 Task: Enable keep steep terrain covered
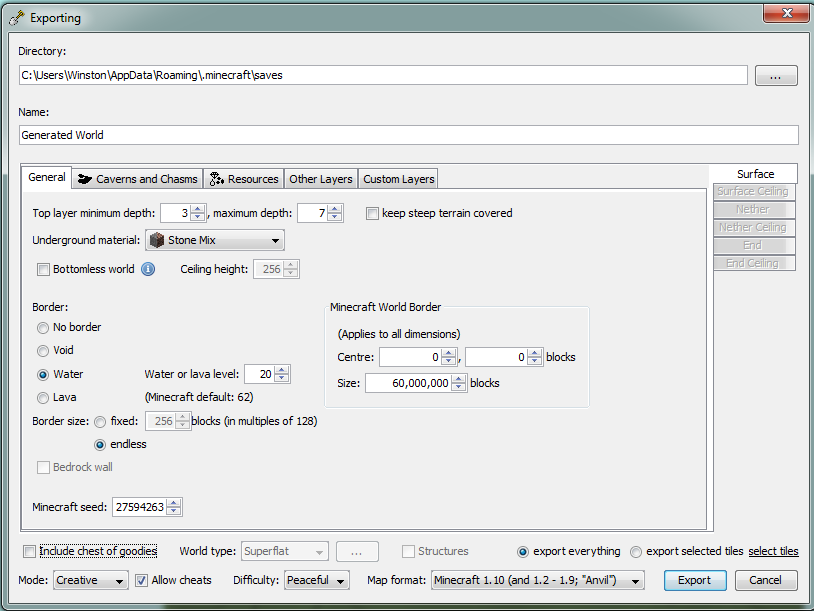(x=373, y=213)
